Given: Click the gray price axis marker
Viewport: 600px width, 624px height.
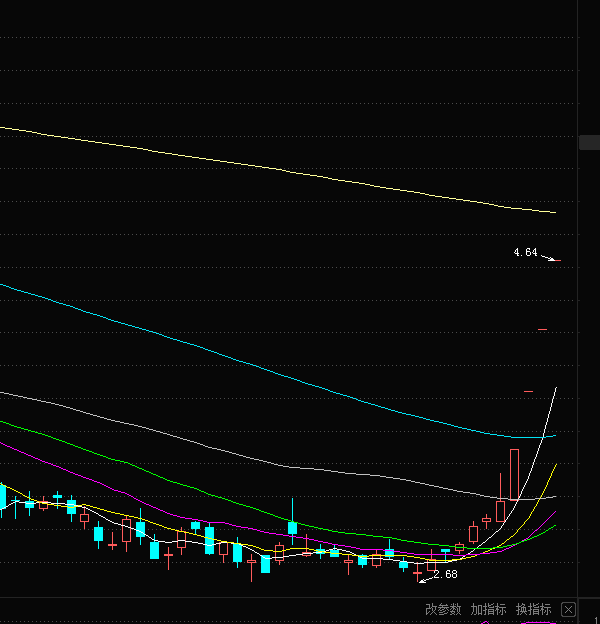Looking at the screenshot, I should 590,142.
